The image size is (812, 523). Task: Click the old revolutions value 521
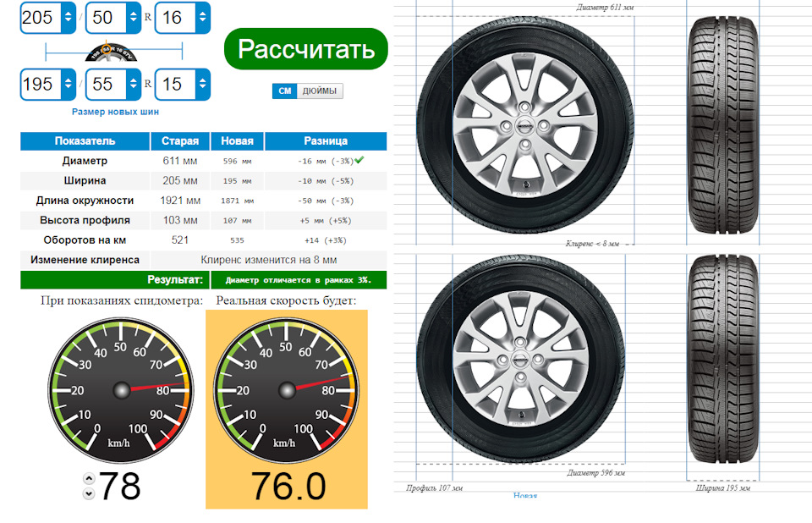tap(180, 240)
